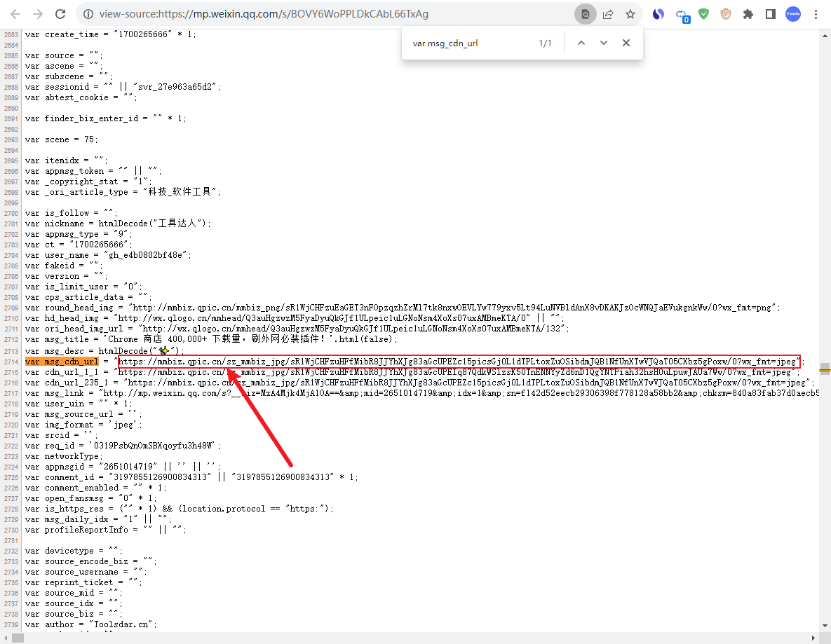Close the find bar

coord(626,43)
